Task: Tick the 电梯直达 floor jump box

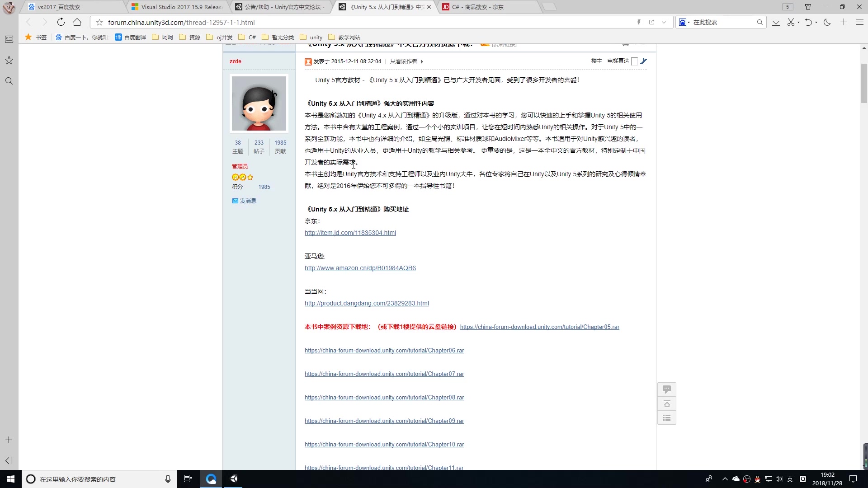Action: coord(634,61)
